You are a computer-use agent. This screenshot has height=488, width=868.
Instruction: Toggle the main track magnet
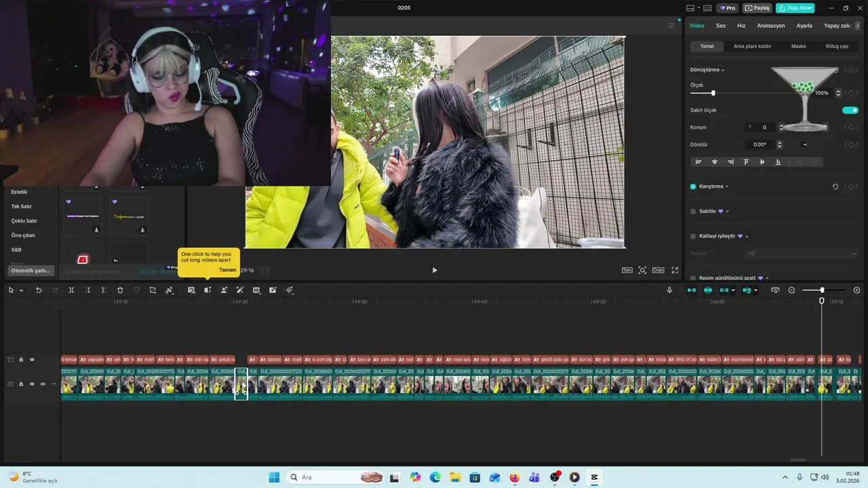coord(692,290)
